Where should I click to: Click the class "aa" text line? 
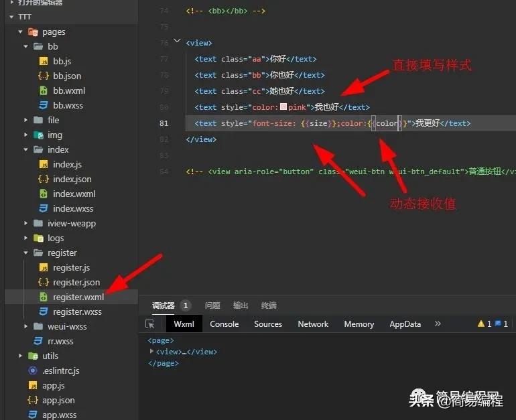click(x=255, y=59)
